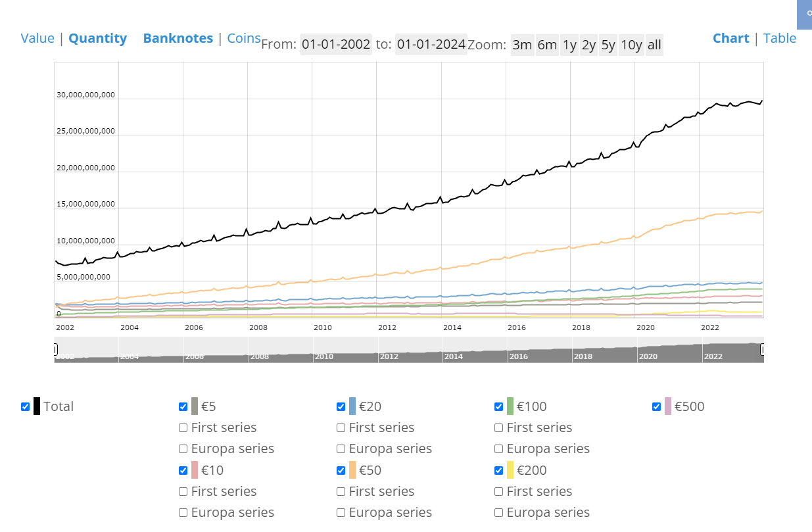Click the right handle of range navigator
Image resolution: width=812 pixels, height=532 pixels.
point(763,350)
